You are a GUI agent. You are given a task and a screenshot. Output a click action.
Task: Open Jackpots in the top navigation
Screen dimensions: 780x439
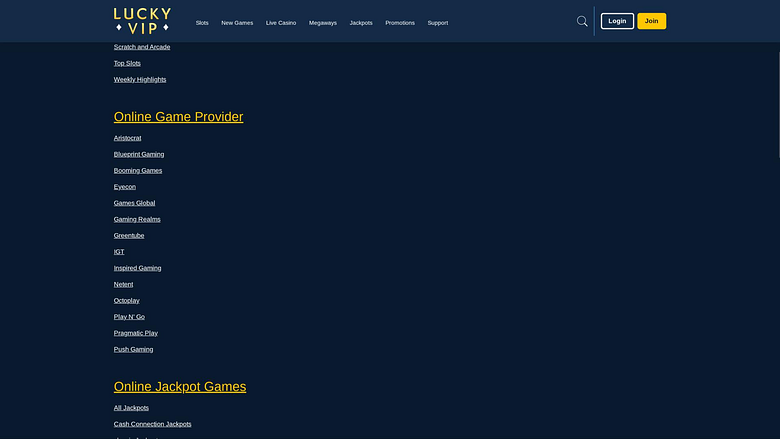click(361, 23)
